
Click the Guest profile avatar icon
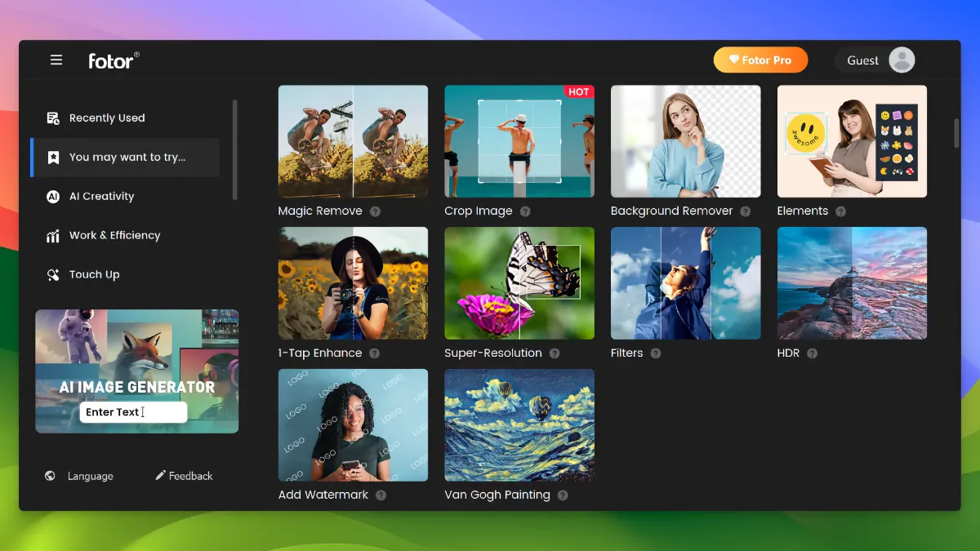pyautogui.click(x=902, y=60)
